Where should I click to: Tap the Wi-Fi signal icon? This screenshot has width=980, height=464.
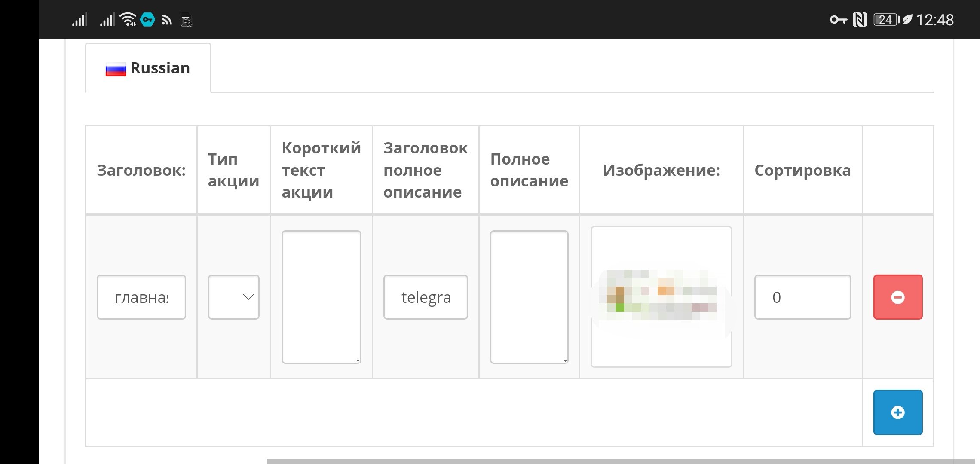pyautogui.click(x=128, y=20)
